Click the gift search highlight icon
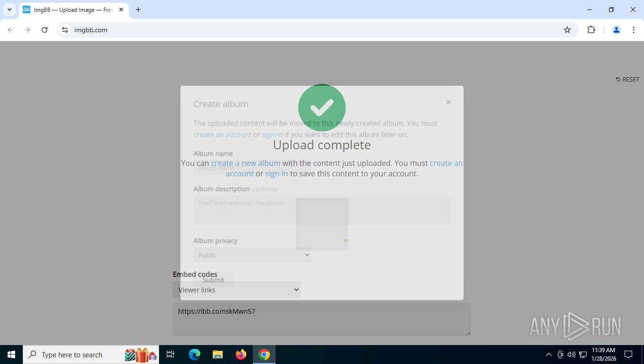This screenshot has height=364, width=644. tap(141, 355)
